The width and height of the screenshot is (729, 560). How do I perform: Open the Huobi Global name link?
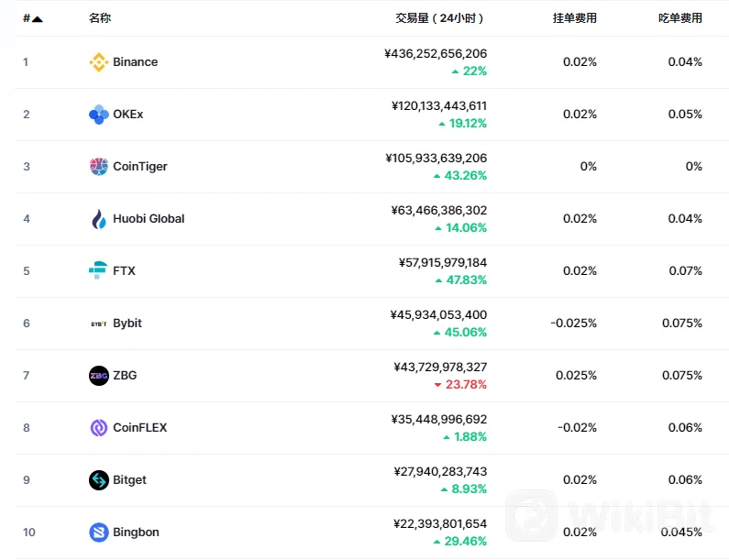(x=149, y=219)
